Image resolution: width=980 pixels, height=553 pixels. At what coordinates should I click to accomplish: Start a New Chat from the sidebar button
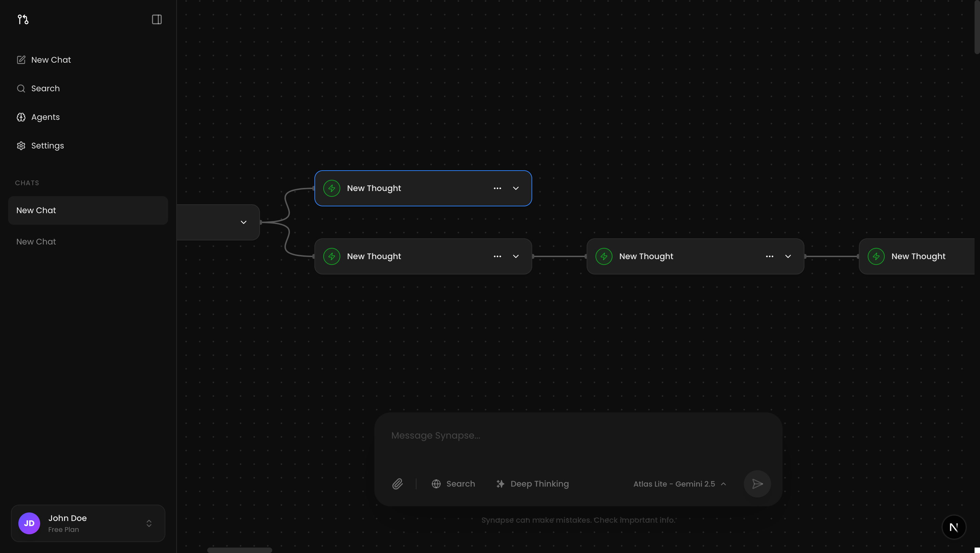click(51, 60)
